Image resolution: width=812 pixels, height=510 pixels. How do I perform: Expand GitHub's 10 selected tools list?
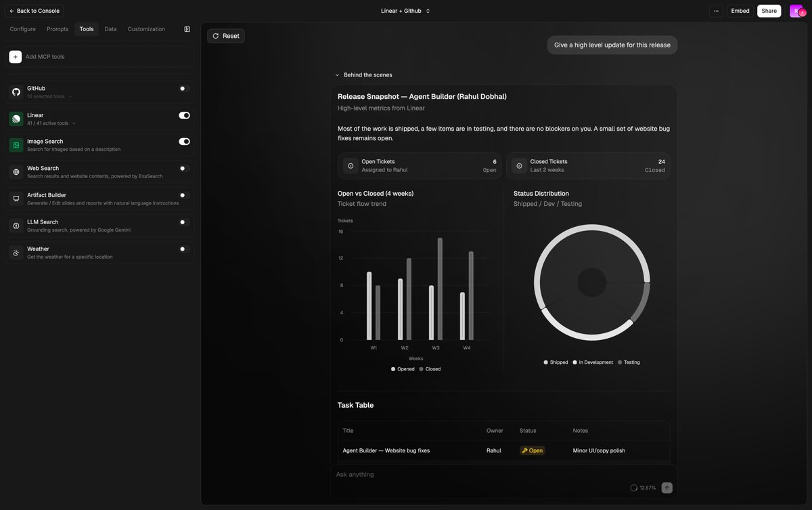(49, 96)
